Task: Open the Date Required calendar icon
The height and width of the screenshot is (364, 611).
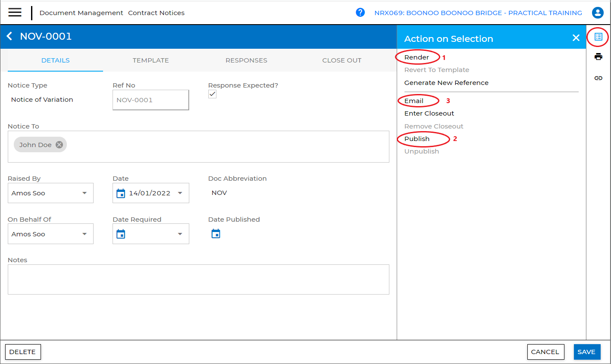Action: (x=121, y=234)
